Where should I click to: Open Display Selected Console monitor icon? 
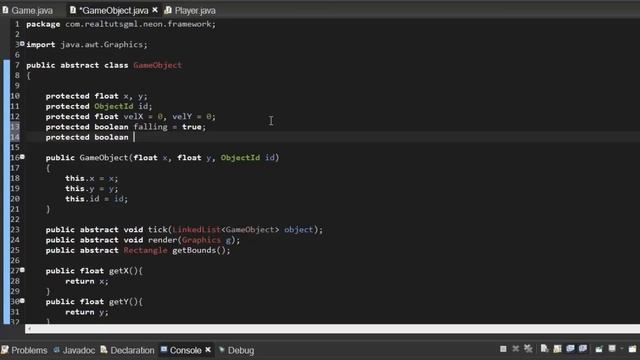point(612,349)
